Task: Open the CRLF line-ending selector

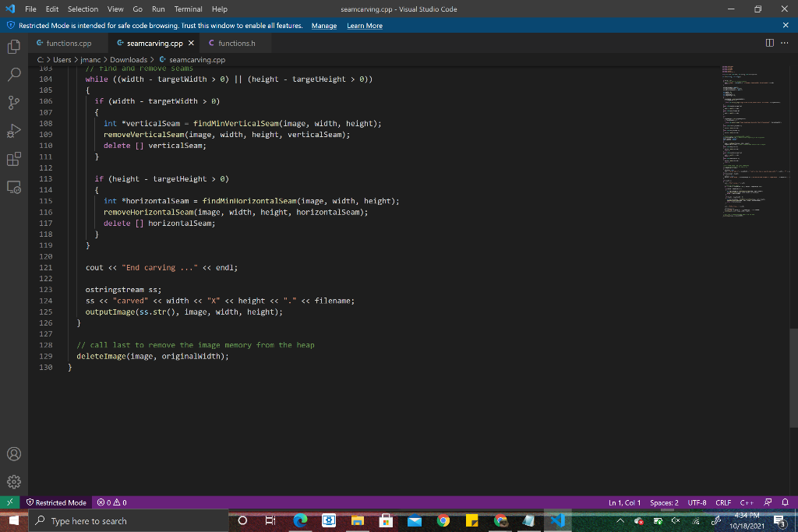Action: click(722, 502)
